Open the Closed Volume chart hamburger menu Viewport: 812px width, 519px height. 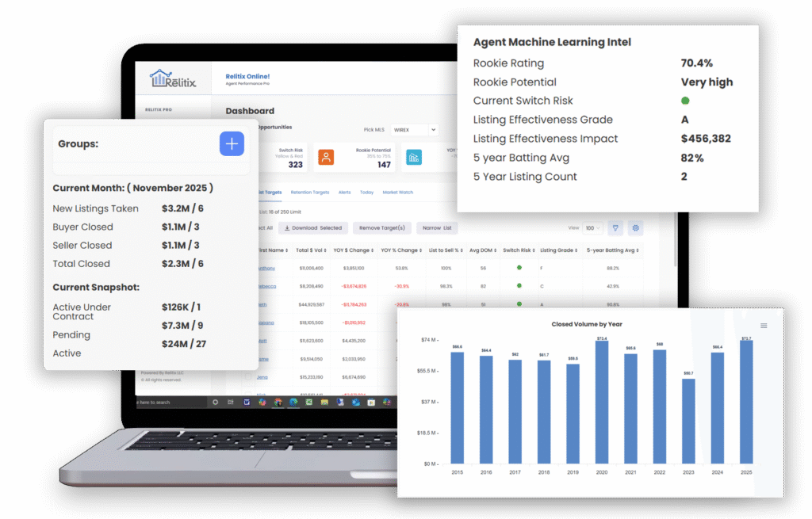(764, 326)
